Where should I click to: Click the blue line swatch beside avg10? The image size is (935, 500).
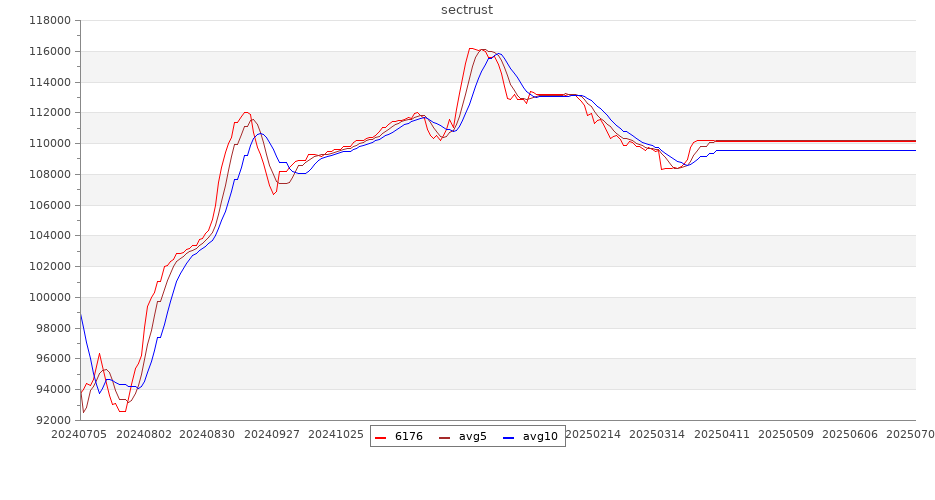coord(509,437)
